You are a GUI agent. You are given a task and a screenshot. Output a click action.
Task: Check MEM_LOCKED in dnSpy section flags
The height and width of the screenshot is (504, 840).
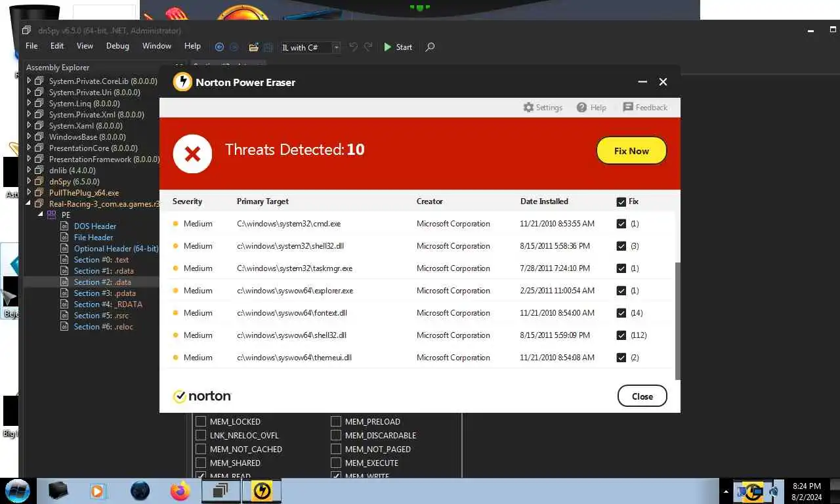click(201, 421)
